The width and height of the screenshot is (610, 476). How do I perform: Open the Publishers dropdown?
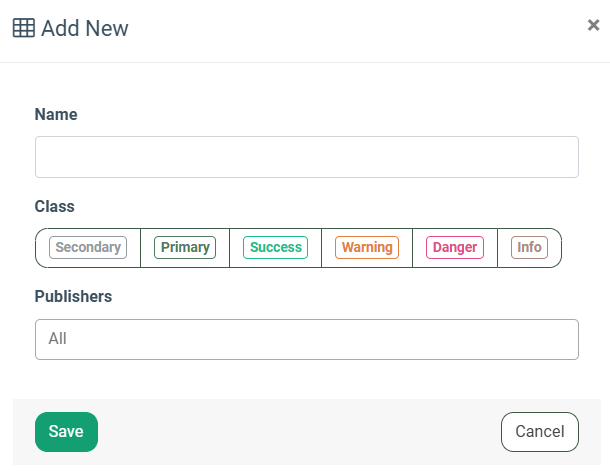[306, 339]
